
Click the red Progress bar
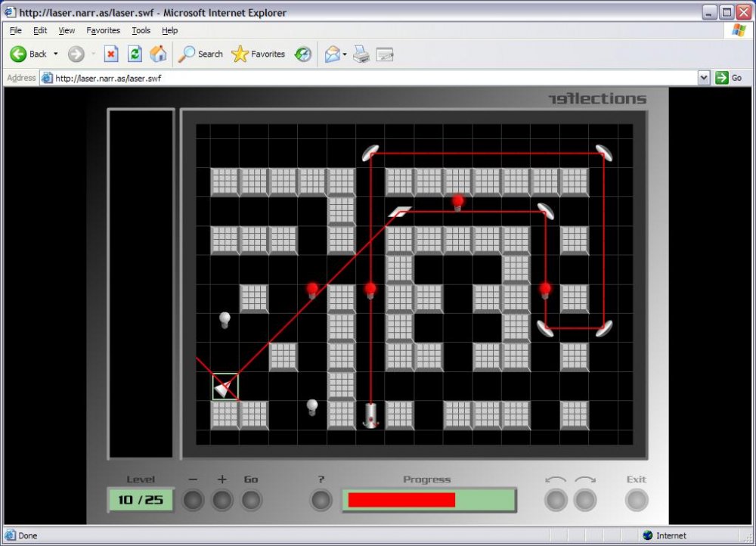click(x=401, y=500)
